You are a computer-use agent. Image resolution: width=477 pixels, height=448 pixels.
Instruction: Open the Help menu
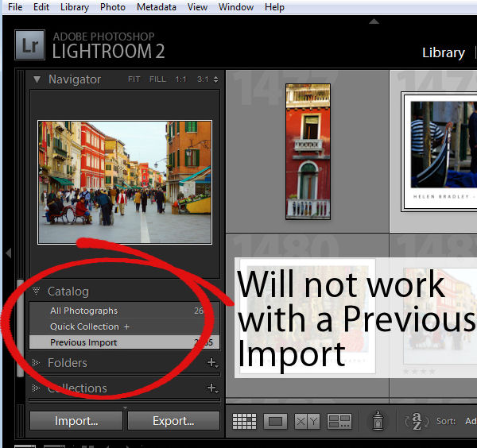(274, 7)
